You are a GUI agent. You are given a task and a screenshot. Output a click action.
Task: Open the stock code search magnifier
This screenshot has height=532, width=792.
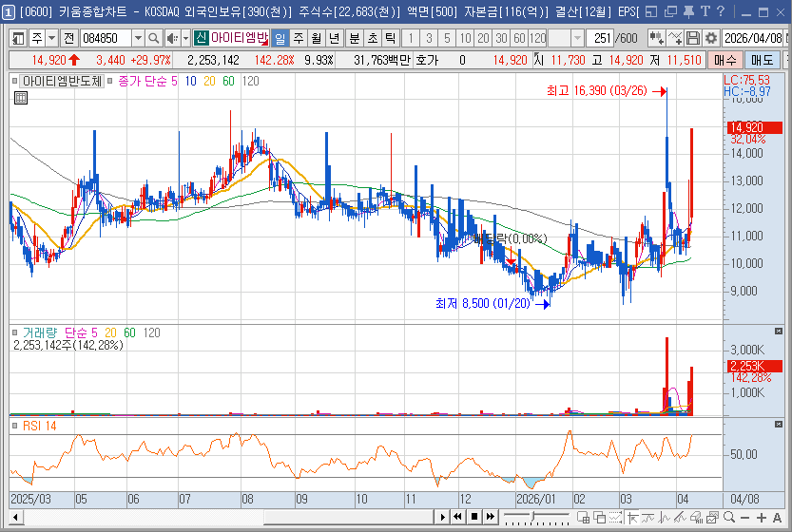[154, 38]
